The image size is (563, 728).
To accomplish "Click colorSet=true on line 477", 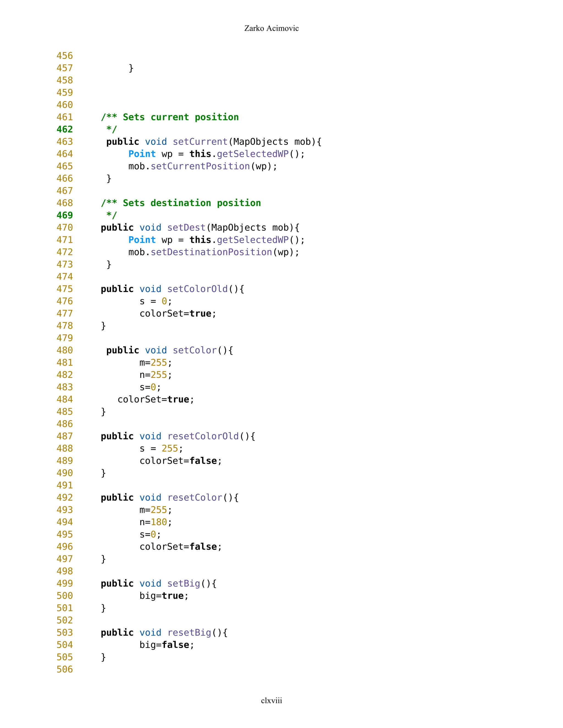I will tap(178, 314).
